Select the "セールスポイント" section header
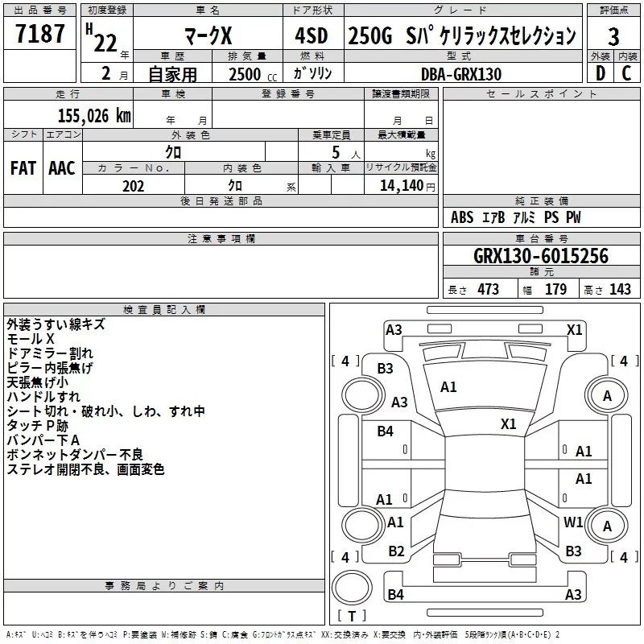Image resolution: width=644 pixels, height=644 pixels. 541,93
